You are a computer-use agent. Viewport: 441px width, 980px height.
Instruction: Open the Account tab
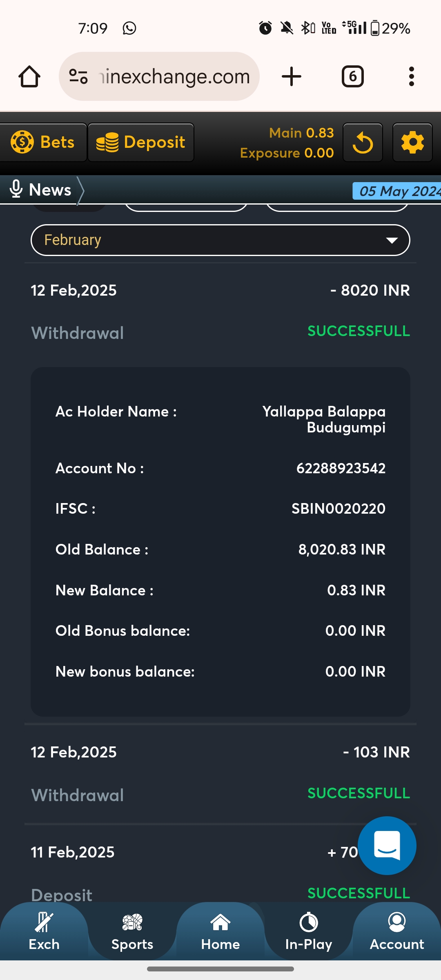[397, 932]
